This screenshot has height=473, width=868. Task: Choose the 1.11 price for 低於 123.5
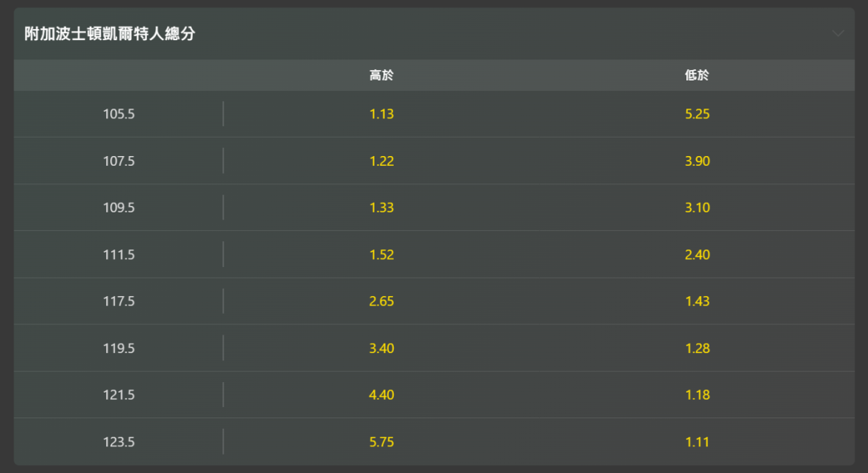(x=698, y=442)
